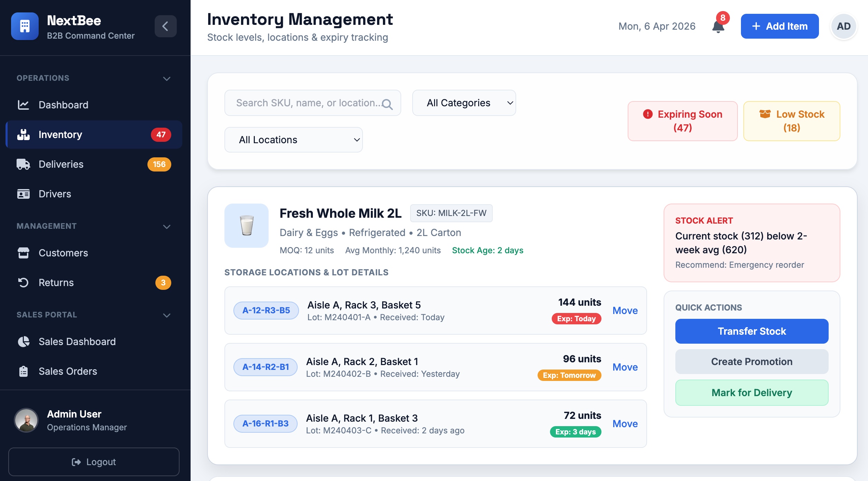Image resolution: width=868 pixels, height=481 pixels.
Task: Collapse sidebar with the left chevron
Action: pyautogui.click(x=165, y=26)
